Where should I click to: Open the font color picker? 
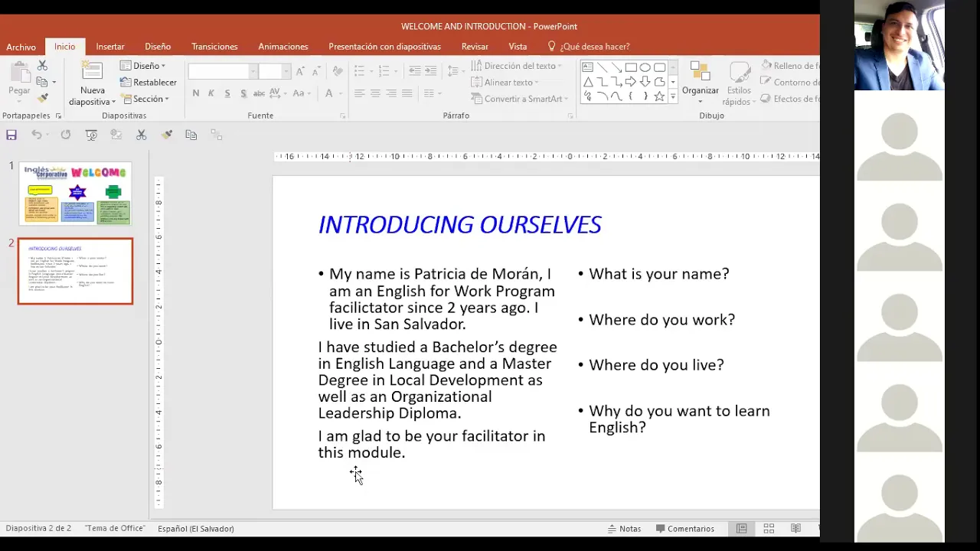coord(333,93)
